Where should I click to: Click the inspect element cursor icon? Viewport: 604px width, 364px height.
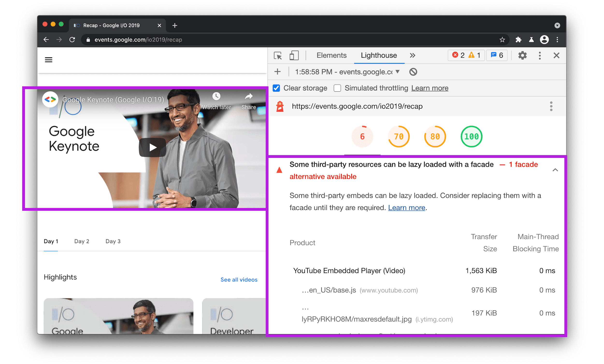[x=278, y=55]
